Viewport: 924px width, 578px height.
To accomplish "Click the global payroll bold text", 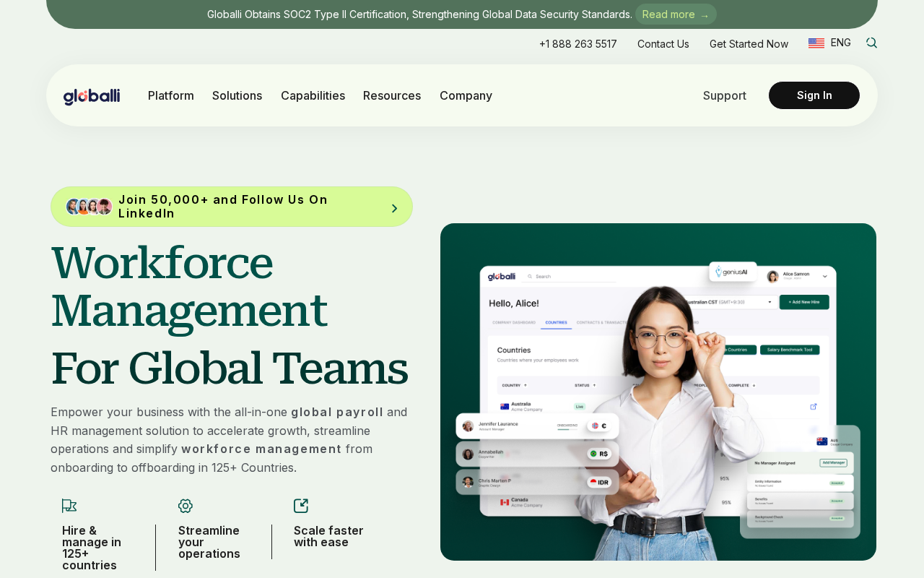I will [337, 412].
